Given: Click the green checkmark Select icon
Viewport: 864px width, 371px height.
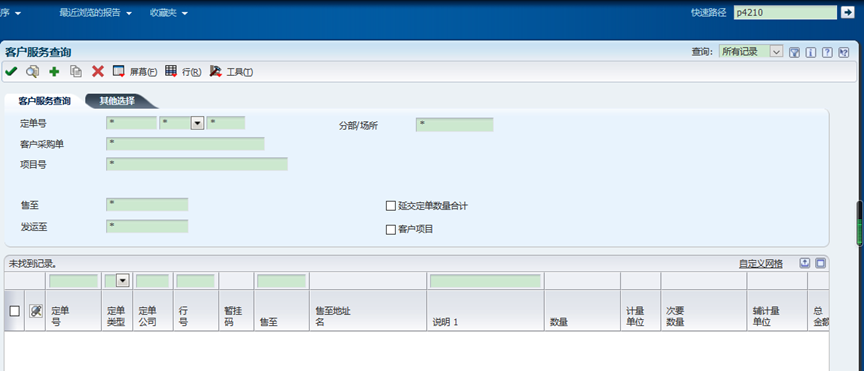Looking at the screenshot, I should click(x=11, y=72).
